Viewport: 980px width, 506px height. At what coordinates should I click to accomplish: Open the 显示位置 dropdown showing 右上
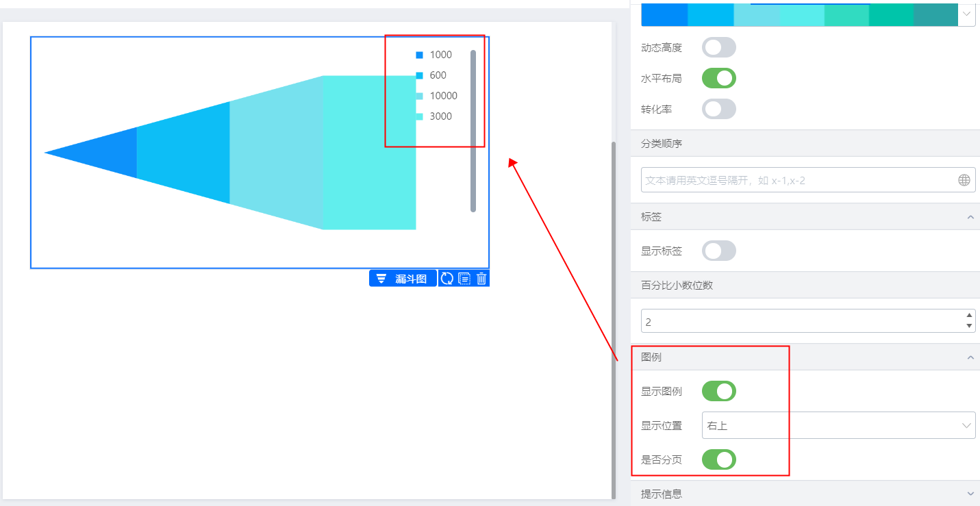[x=839, y=425]
